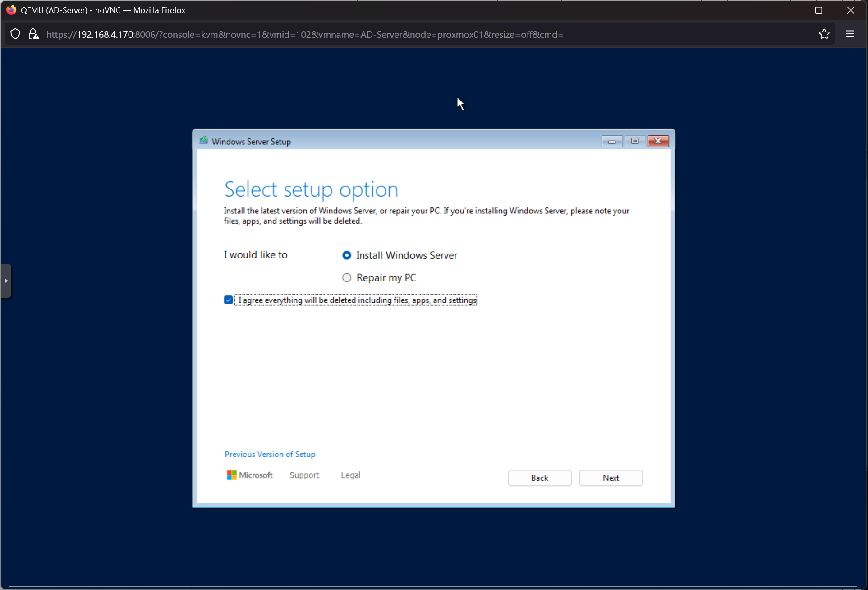Click the Microsoft logo in setup footer

click(x=249, y=475)
